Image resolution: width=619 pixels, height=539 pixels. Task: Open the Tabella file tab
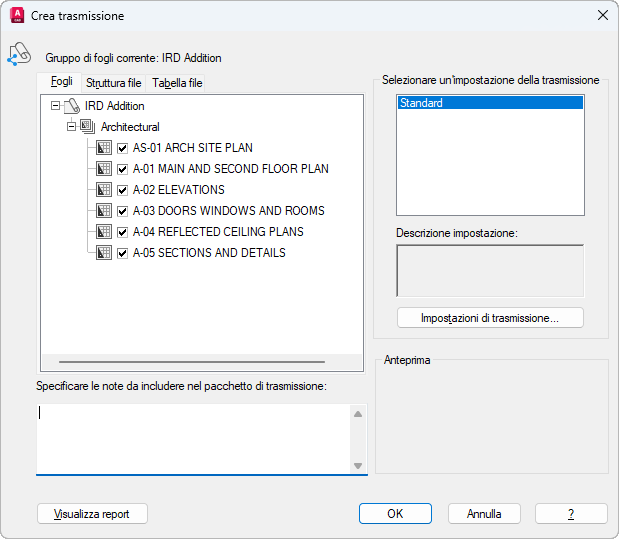[177, 83]
